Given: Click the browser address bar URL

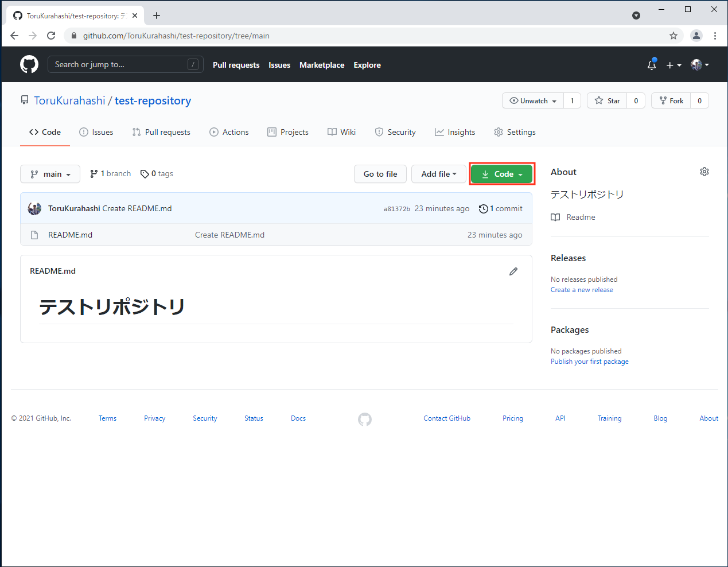Looking at the screenshot, I should tap(176, 36).
